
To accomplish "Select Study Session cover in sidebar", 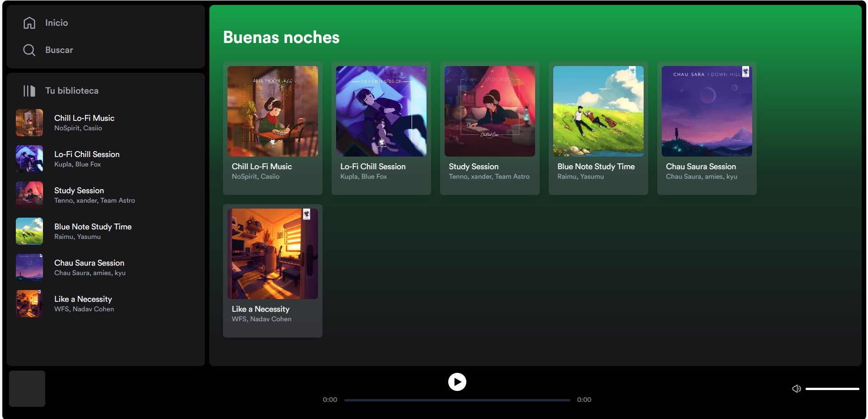I will [x=29, y=195].
